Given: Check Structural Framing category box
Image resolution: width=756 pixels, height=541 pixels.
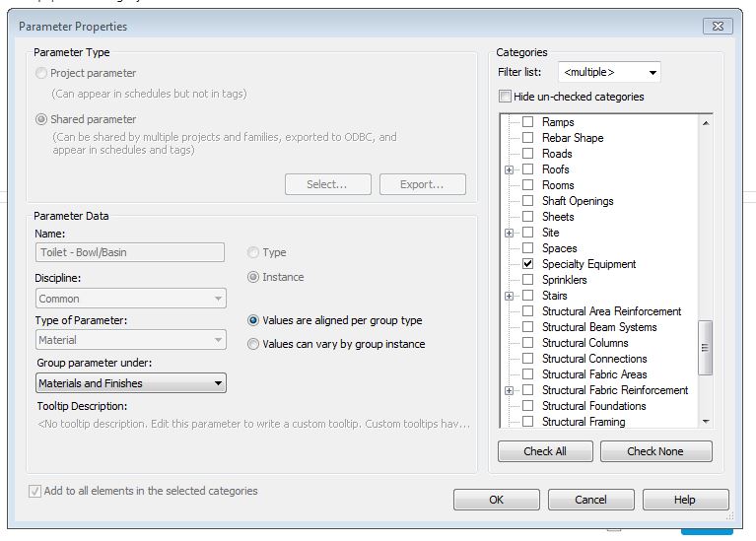Looking at the screenshot, I should point(528,422).
